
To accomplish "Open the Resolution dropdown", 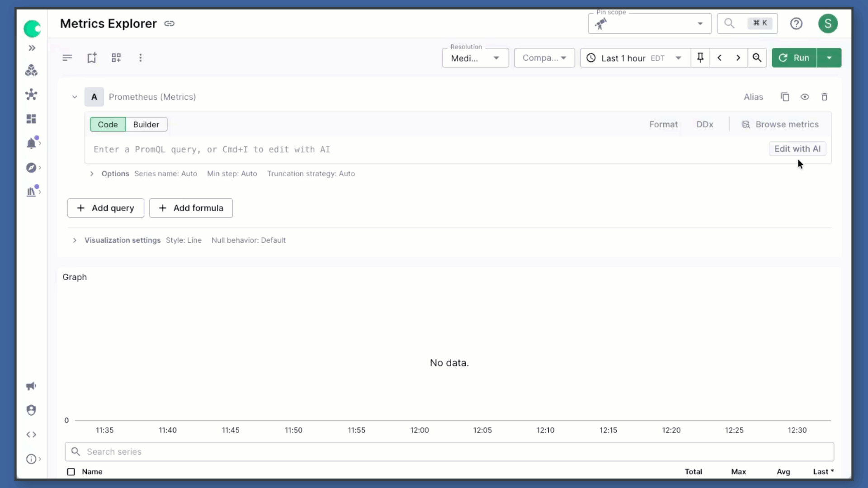I will (475, 58).
